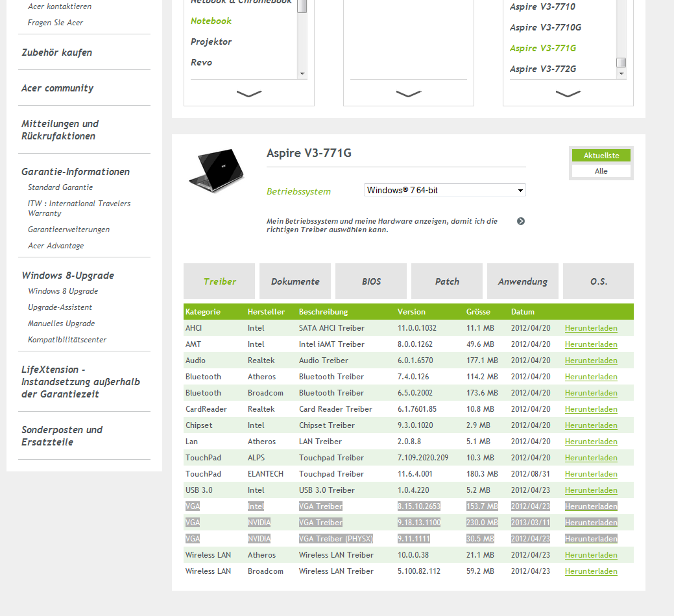Switch to the Dokumente tab
Screen dimensions: 674x616
click(295, 281)
